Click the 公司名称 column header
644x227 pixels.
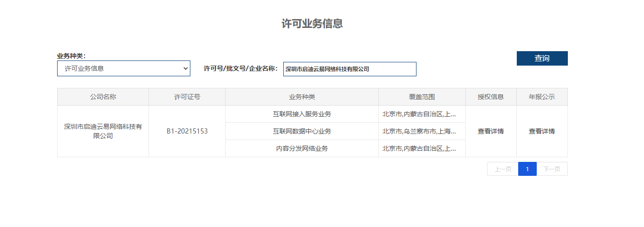point(103,97)
